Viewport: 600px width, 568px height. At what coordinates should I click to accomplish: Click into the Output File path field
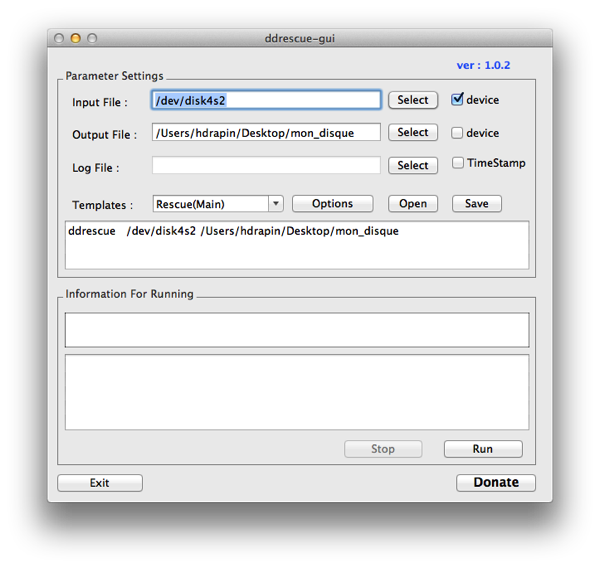266,133
